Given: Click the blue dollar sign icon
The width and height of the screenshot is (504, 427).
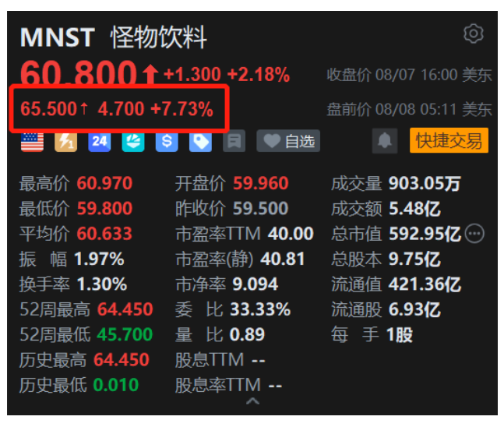Looking at the screenshot, I should coord(167,142).
